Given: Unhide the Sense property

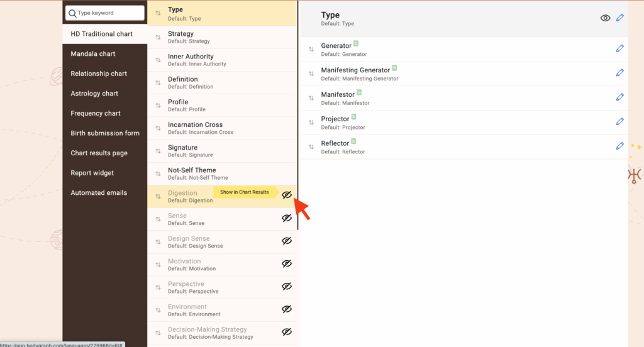Looking at the screenshot, I should (287, 218).
